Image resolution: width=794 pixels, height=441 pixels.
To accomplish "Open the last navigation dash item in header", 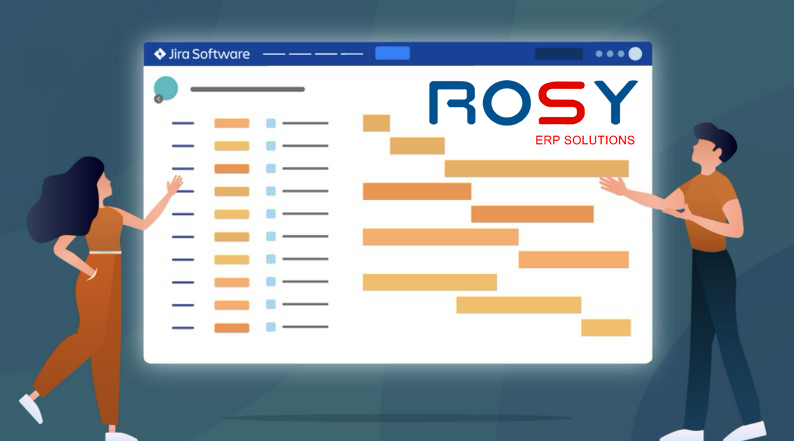I will click(x=351, y=54).
